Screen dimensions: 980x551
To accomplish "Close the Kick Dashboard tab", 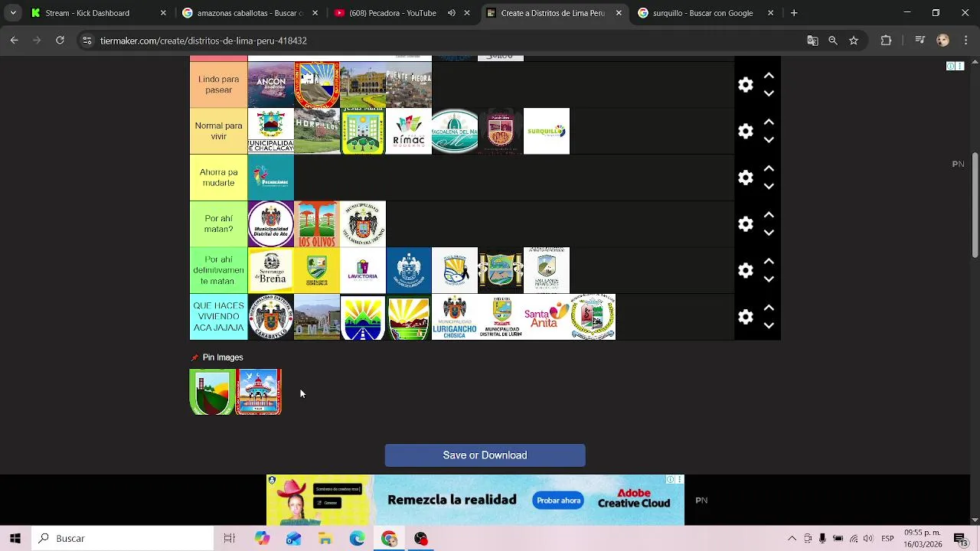I will pyautogui.click(x=163, y=13).
